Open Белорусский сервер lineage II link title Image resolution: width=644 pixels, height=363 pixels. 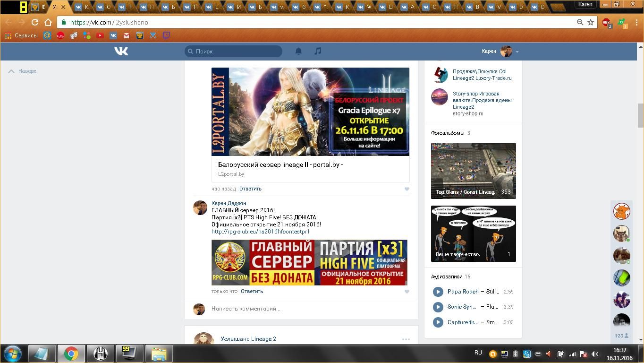280,164
